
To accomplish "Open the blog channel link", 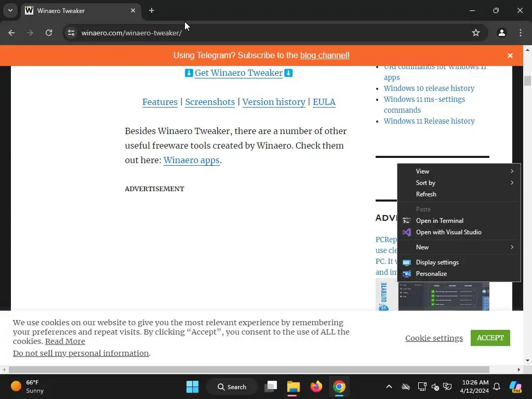I will [325, 55].
